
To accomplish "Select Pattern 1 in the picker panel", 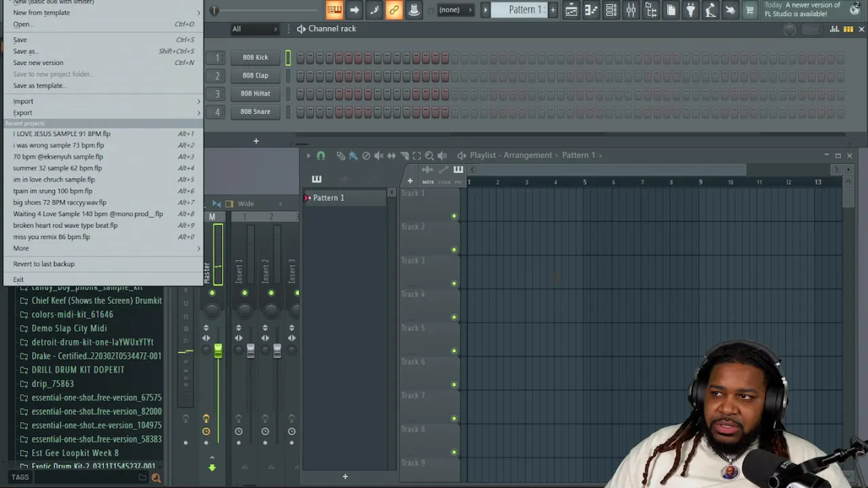I will (x=346, y=198).
